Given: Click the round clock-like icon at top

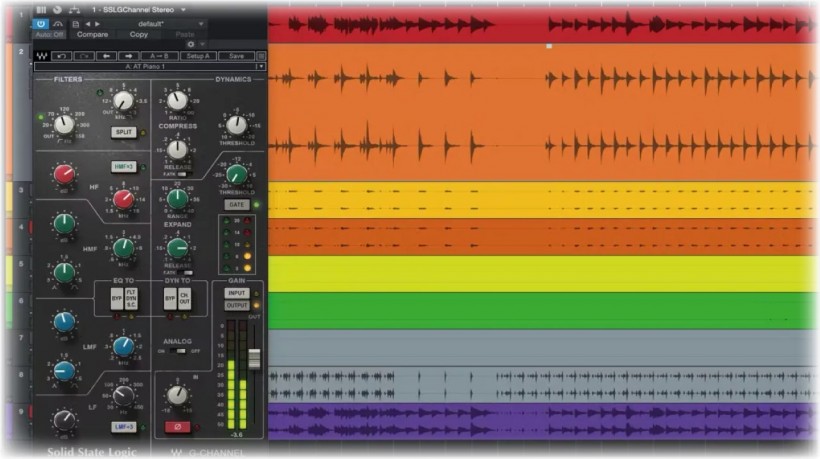Looking at the screenshot, I should coord(57,9).
